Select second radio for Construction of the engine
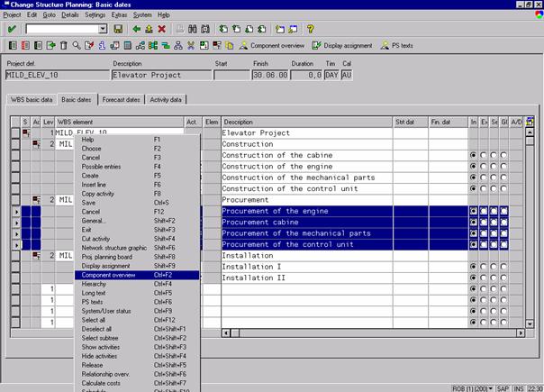 [x=484, y=167]
